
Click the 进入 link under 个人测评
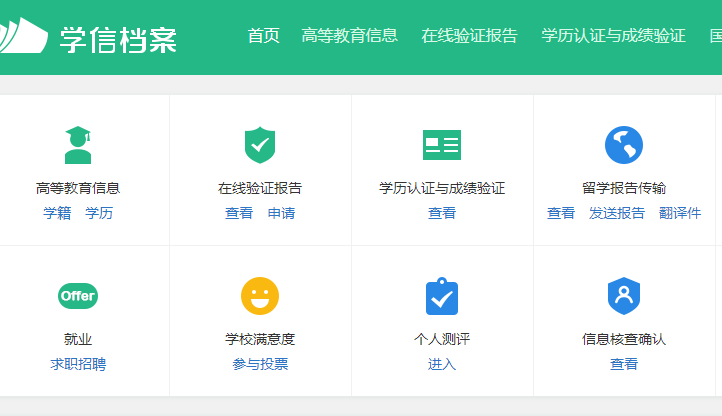point(442,364)
